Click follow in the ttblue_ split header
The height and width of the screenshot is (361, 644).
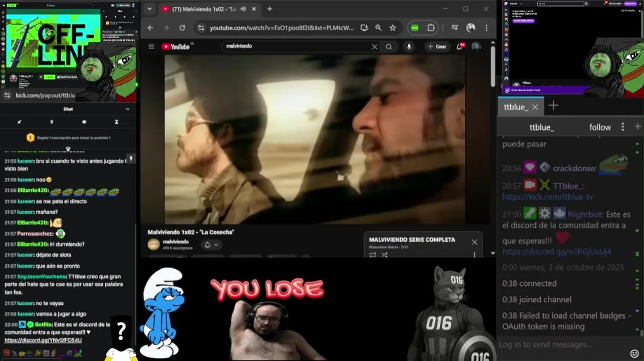click(x=600, y=127)
